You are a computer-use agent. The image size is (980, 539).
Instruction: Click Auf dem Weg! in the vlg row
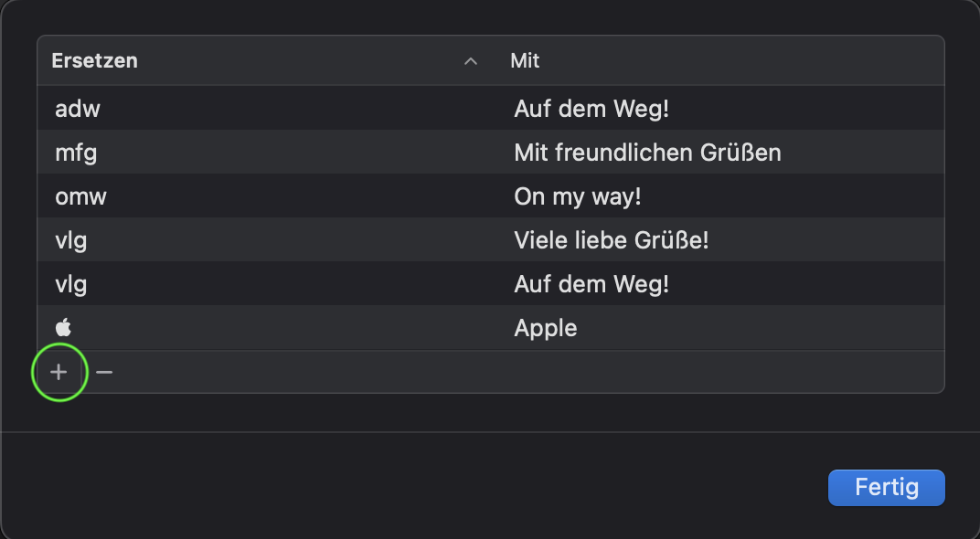click(591, 284)
